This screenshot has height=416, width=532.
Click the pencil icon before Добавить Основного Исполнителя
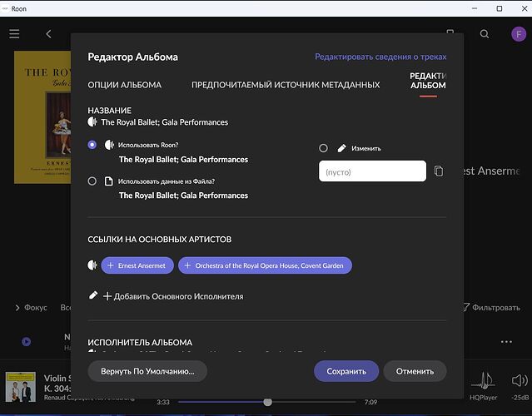(x=93, y=295)
